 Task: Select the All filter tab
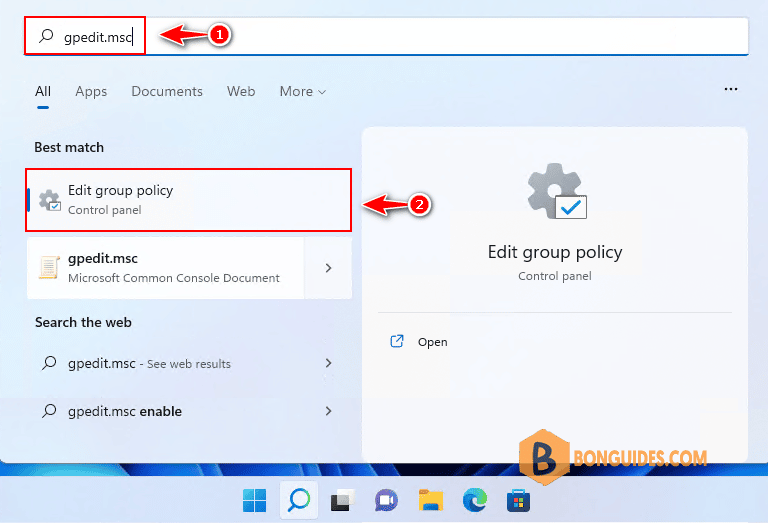point(43,92)
